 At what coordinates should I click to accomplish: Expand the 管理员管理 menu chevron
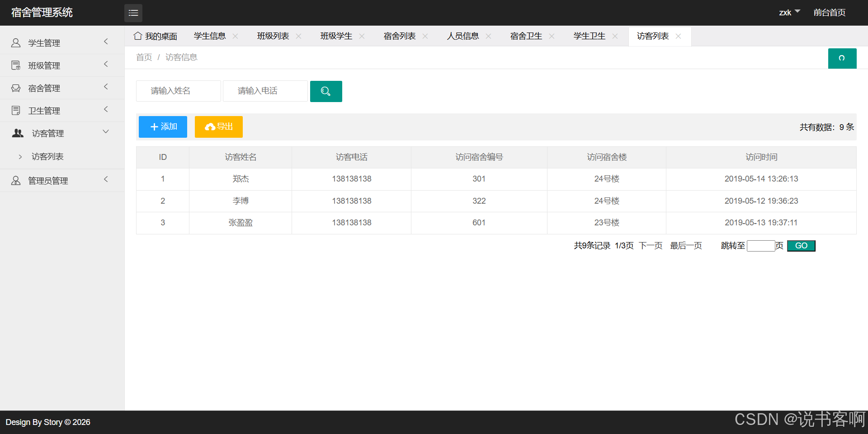106,179
